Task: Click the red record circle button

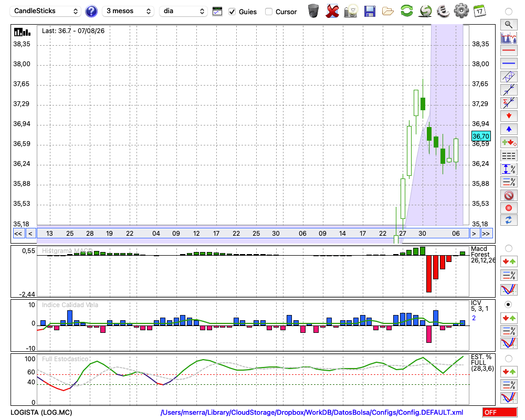Action: point(509,208)
